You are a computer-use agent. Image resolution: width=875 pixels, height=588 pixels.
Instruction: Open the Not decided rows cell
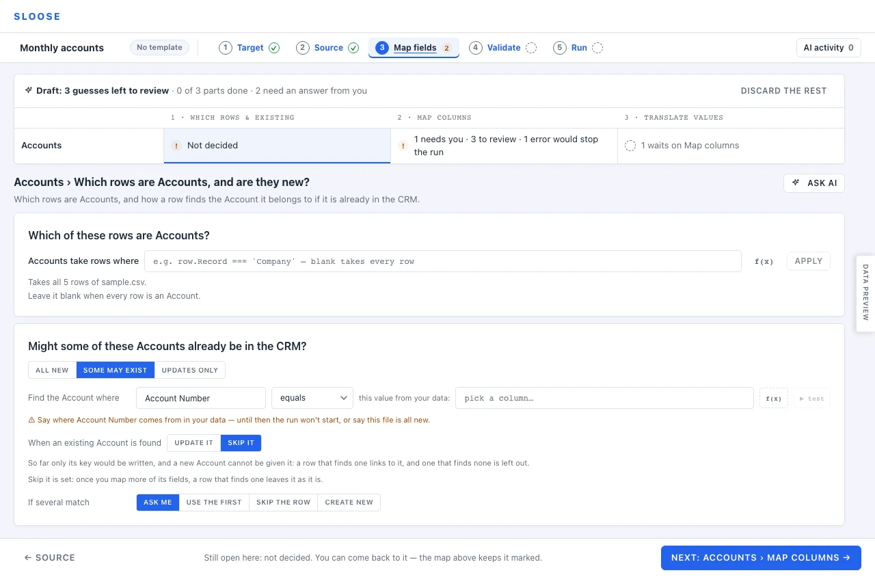click(277, 146)
